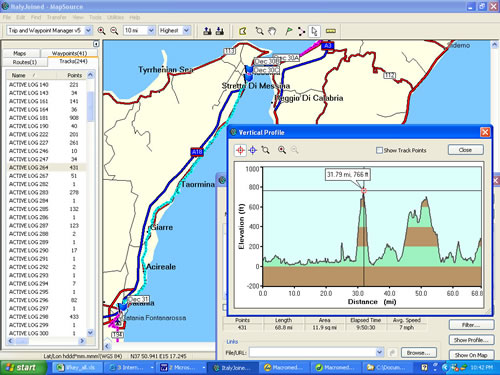This screenshot has width=500, height=375.
Task: Click the Show On Map button
Action: [471, 355]
